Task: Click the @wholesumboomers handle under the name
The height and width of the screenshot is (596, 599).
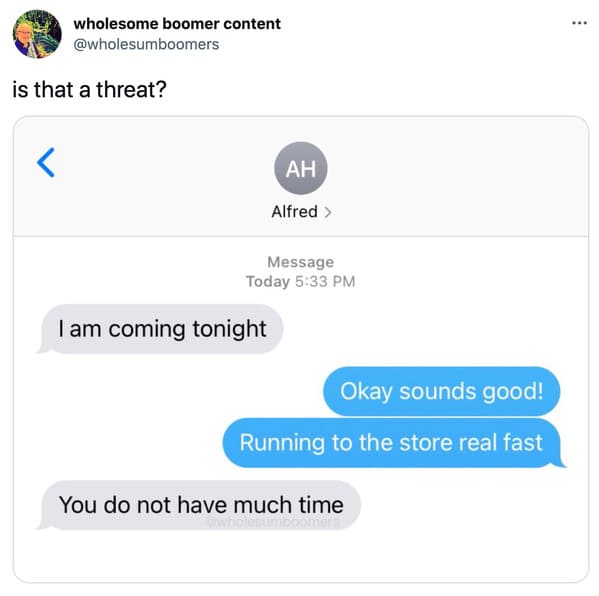Action: (x=146, y=44)
